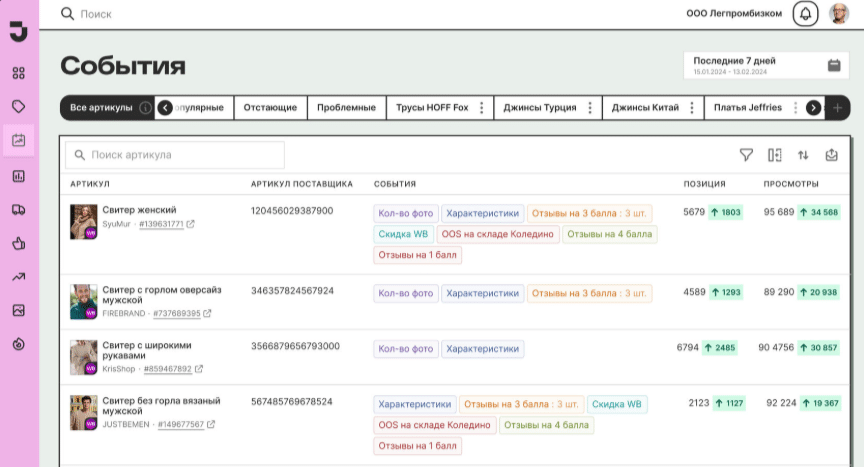
Task: Open the notifications bell
Action: (805, 14)
